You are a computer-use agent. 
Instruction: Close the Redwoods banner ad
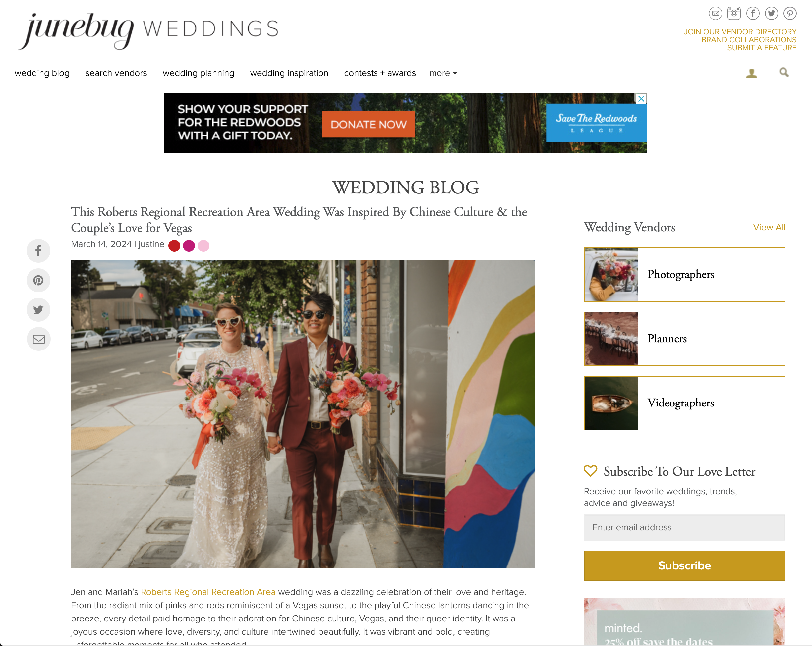pos(641,99)
